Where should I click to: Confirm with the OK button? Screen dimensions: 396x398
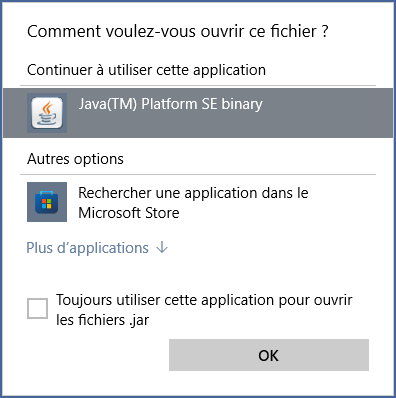click(x=269, y=355)
